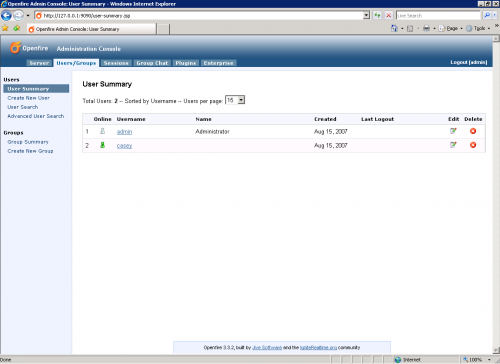
Task: Stop loading with red X button
Action: pyautogui.click(x=388, y=15)
